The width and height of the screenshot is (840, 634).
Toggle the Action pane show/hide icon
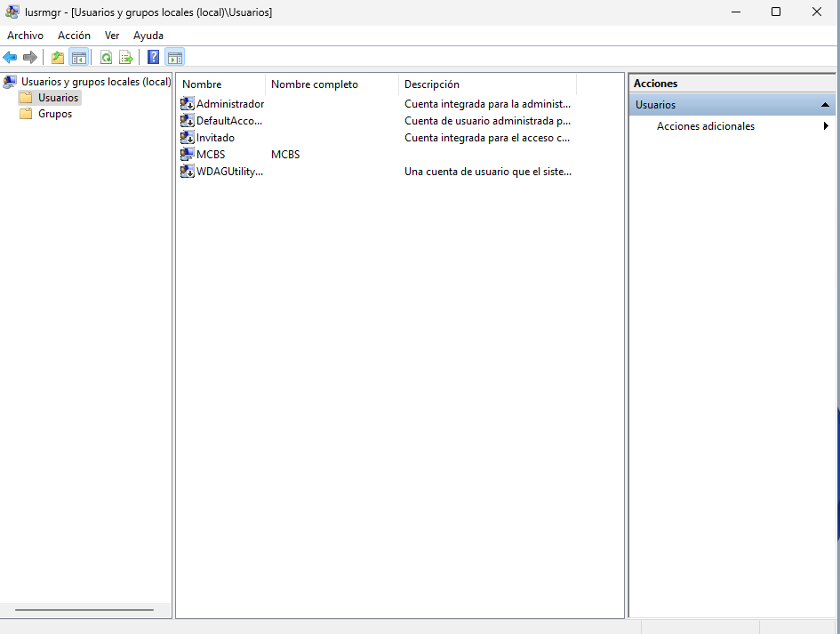175,58
